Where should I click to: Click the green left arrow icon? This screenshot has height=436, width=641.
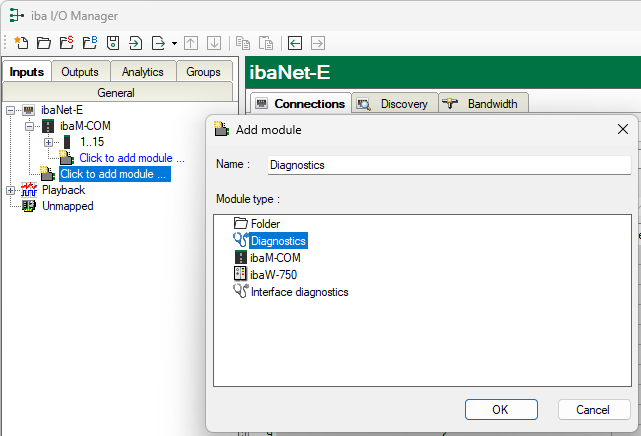click(295, 43)
